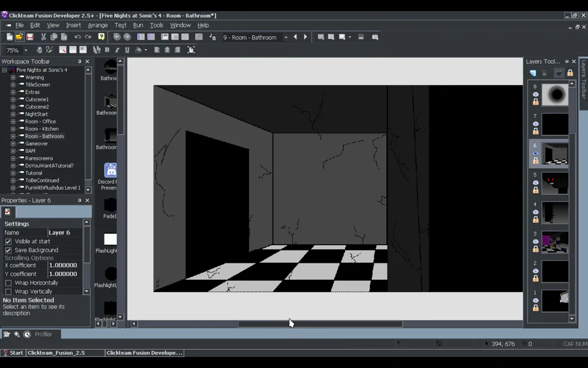588x368 pixels.
Task: Add a new layer in Layers Toolbar
Action: [533, 73]
